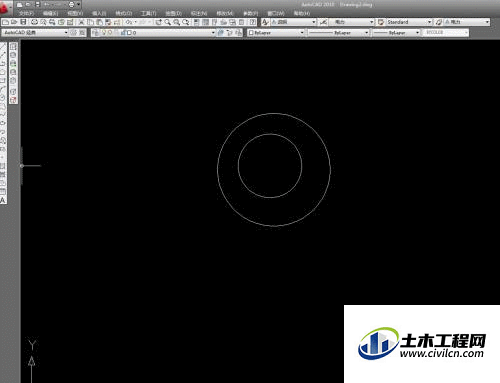Open the 帮助(H) menu
The width and height of the screenshot is (500, 383).
pos(302,13)
